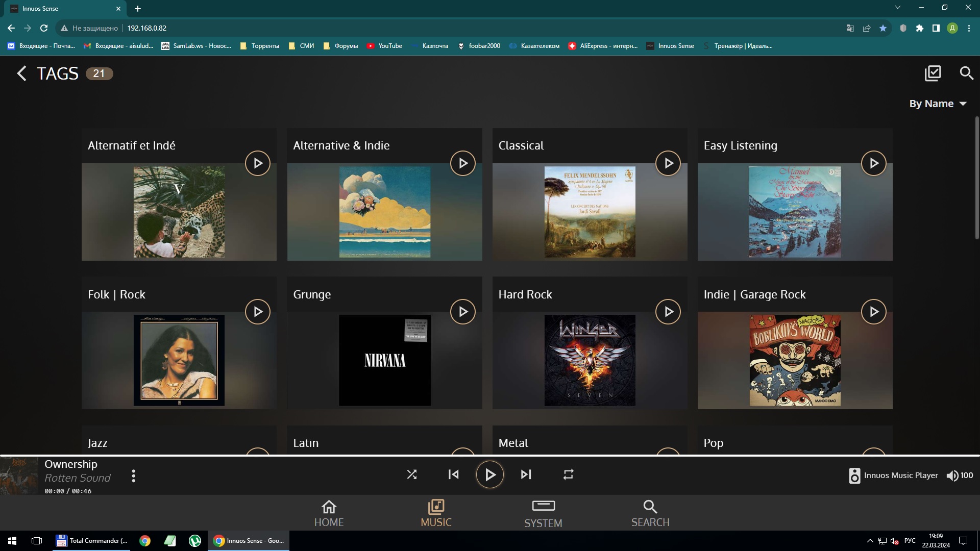
Task: Open the browser extensions puzzle icon
Action: pyautogui.click(x=920, y=28)
